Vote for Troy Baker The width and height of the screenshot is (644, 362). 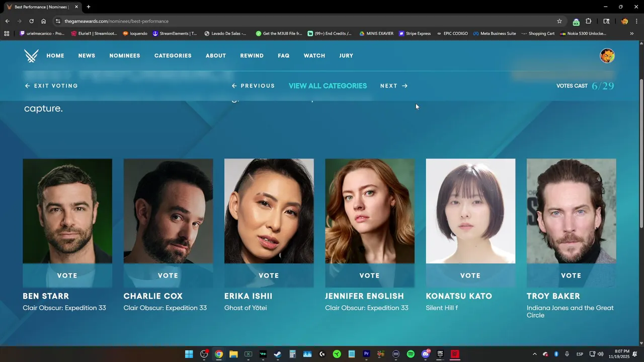click(571, 276)
